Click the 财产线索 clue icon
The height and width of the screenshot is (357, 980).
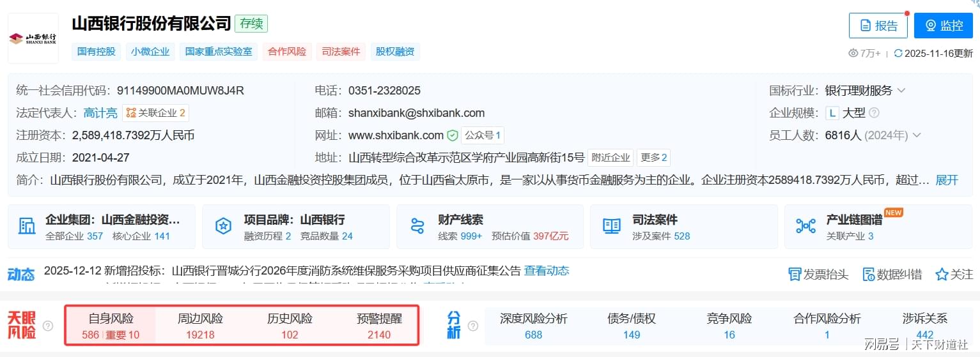(x=417, y=226)
